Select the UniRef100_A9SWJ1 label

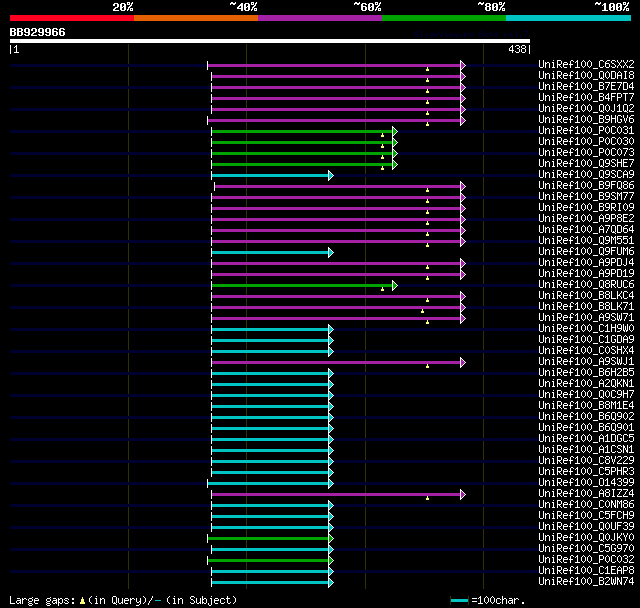pos(586,362)
